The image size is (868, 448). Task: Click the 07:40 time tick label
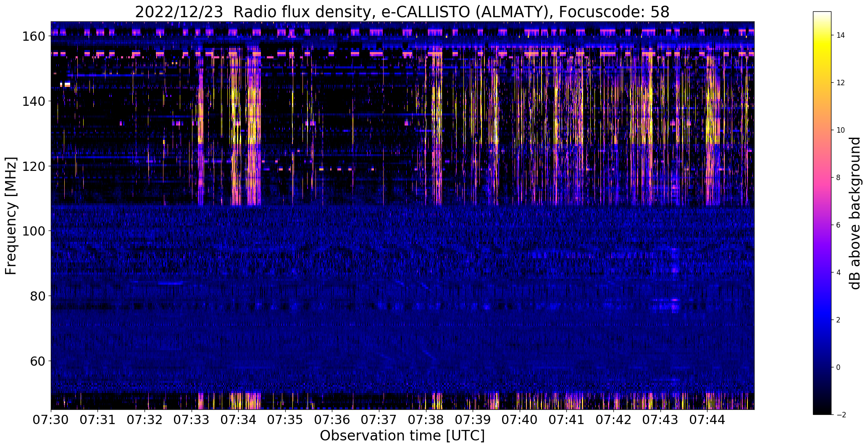[x=520, y=419]
